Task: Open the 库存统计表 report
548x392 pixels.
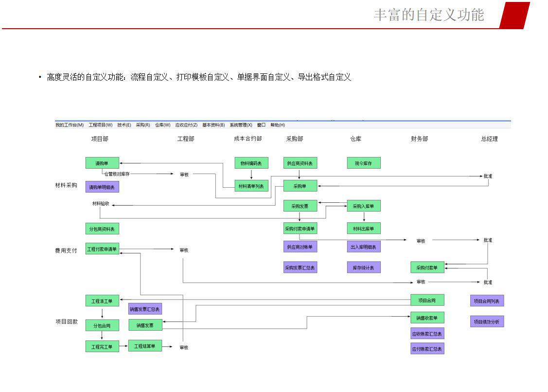Action: [364, 267]
